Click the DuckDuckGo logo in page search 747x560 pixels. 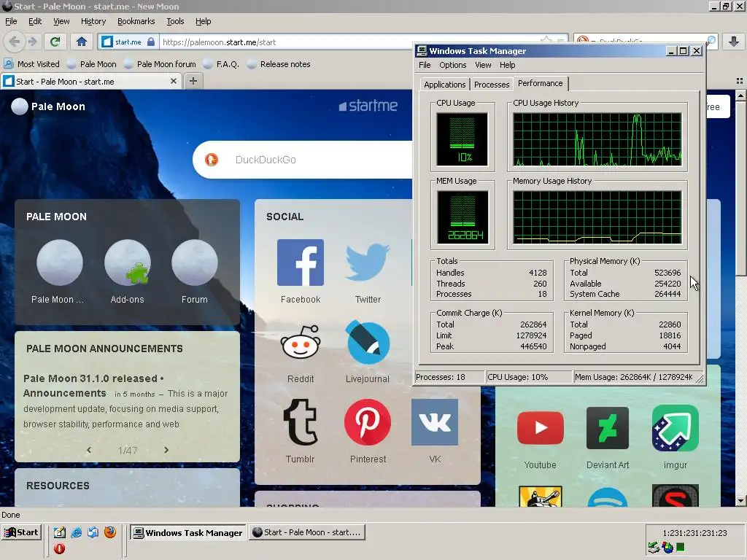coord(212,160)
